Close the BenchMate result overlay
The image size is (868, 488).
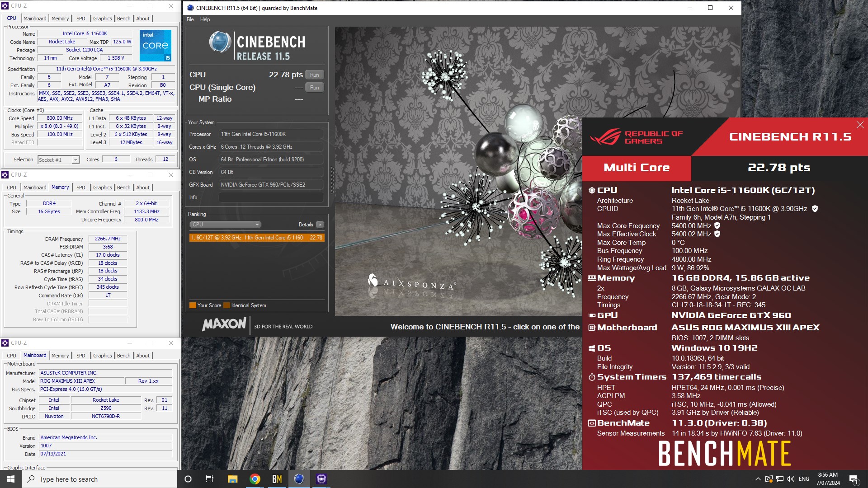tap(860, 125)
